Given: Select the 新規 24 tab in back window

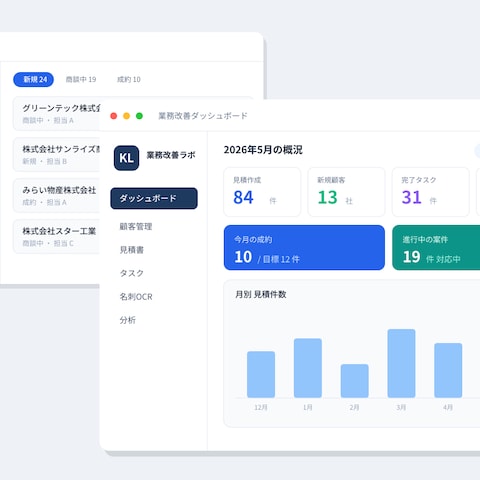Looking at the screenshot, I should (x=33, y=80).
